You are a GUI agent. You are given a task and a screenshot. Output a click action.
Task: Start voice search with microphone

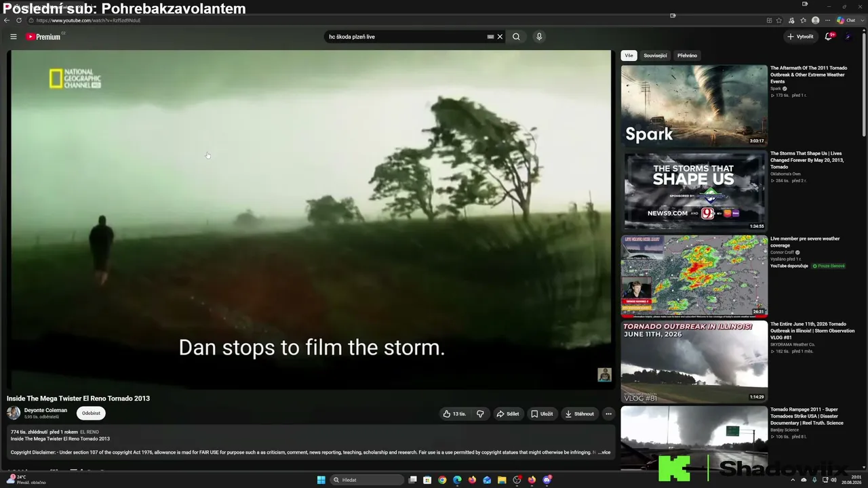(x=539, y=37)
